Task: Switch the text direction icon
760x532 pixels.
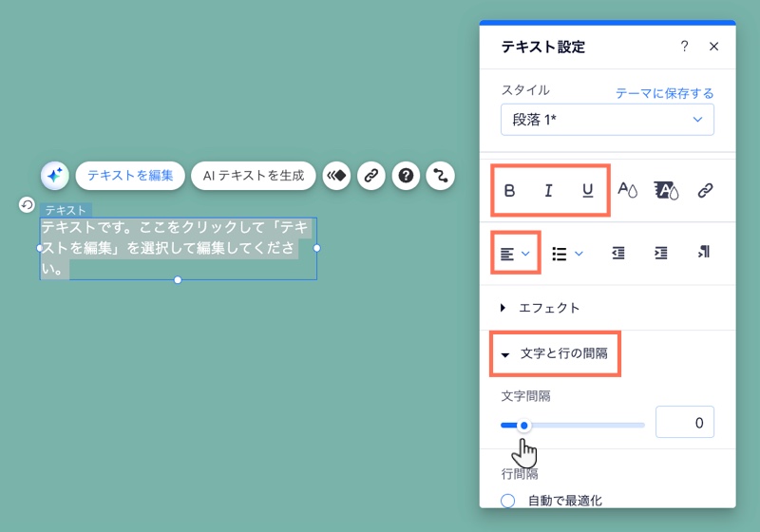Action: [704, 252]
